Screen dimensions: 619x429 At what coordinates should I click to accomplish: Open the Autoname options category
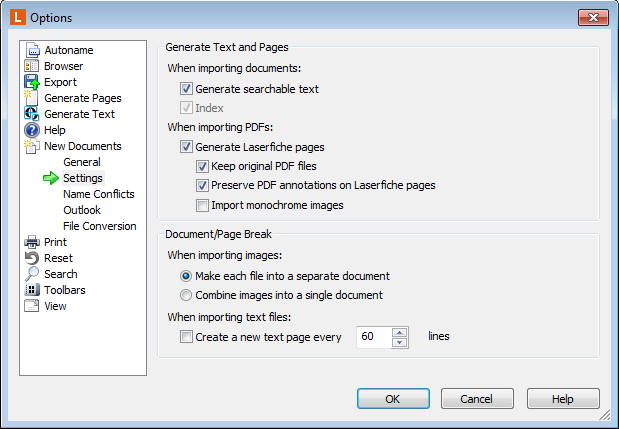pos(69,50)
